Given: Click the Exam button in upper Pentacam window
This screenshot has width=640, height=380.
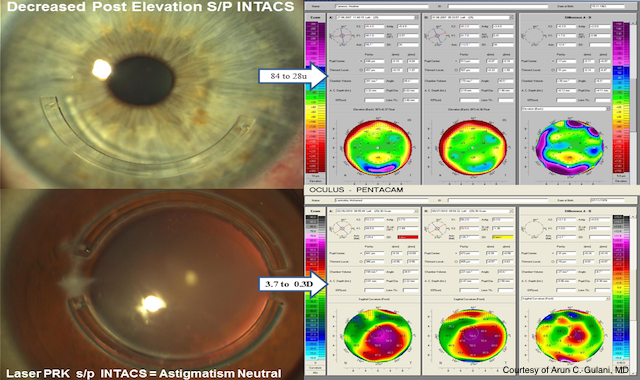Looking at the screenshot, I should (x=315, y=18).
